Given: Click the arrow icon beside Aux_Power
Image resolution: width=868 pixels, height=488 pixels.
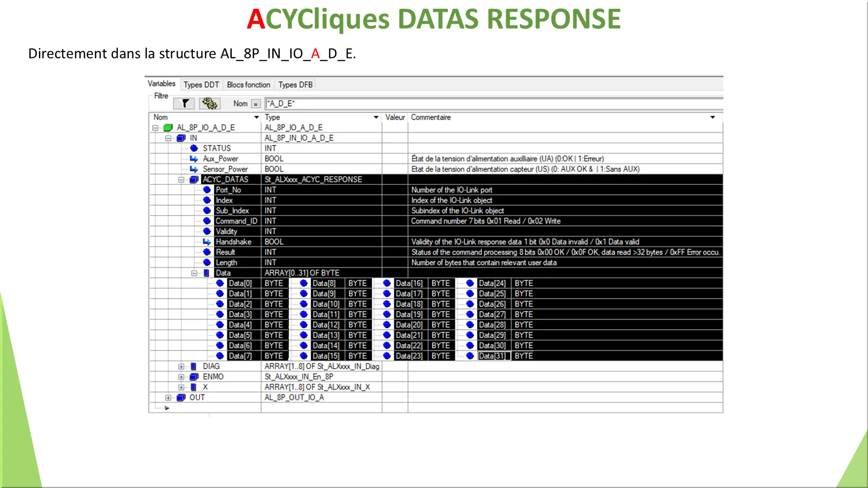Looking at the screenshot, I should (x=194, y=159).
